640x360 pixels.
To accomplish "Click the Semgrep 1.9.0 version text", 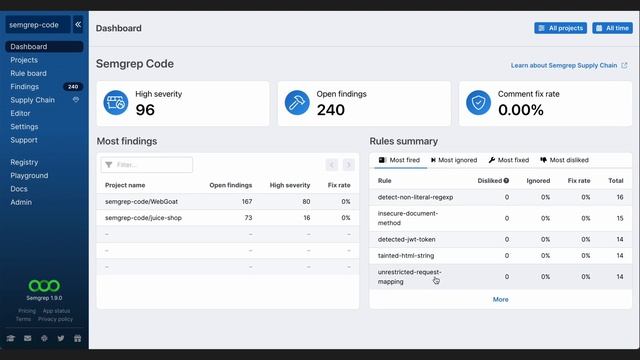I will point(44,298).
